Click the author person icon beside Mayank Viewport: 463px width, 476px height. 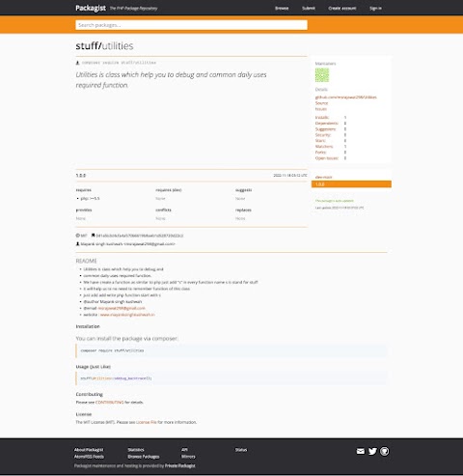coord(77,244)
